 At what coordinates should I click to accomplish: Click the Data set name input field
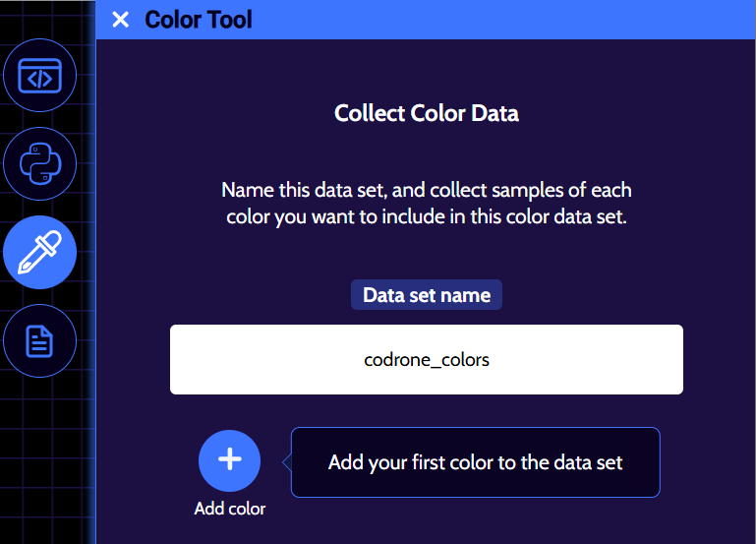(x=426, y=360)
